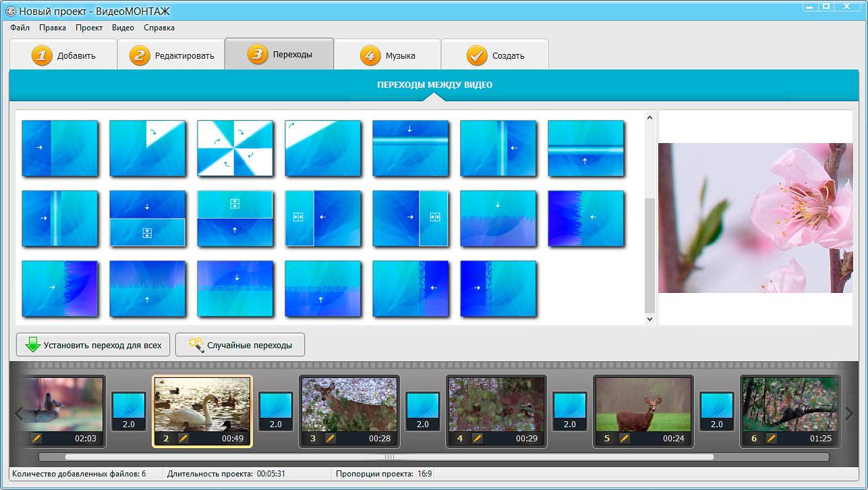Choose the clock-wipe corner transition
The image size is (868, 490).
coord(148,148)
